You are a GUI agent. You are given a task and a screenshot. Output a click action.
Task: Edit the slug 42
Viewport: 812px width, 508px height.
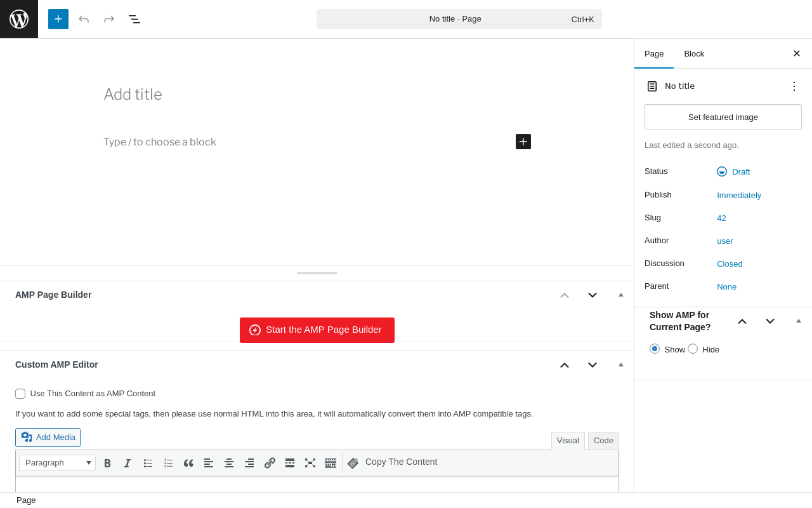click(x=721, y=218)
